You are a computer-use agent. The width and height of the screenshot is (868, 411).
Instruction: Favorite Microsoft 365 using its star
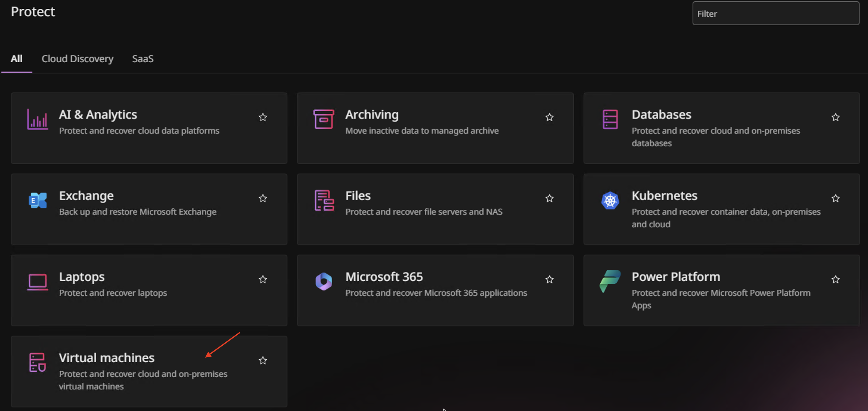[x=549, y=279]
